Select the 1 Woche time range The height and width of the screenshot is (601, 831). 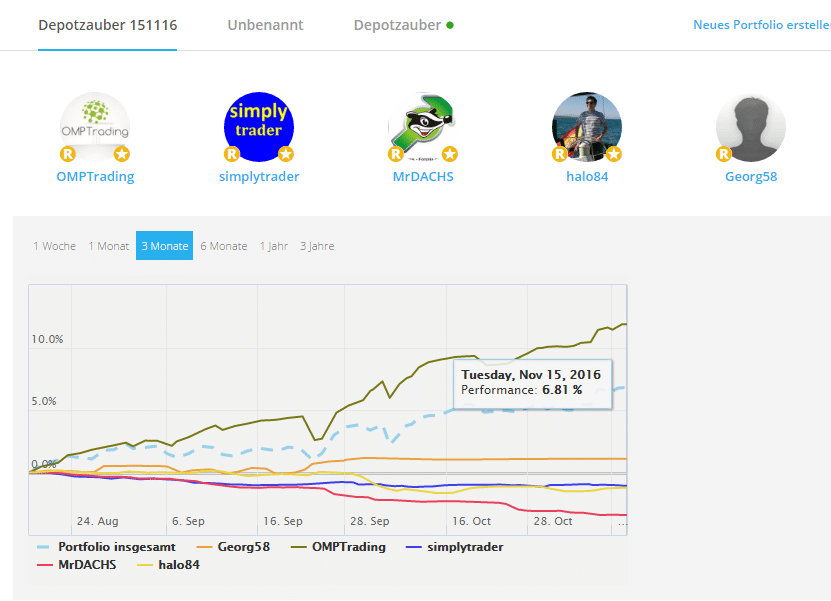click(54, 246)
